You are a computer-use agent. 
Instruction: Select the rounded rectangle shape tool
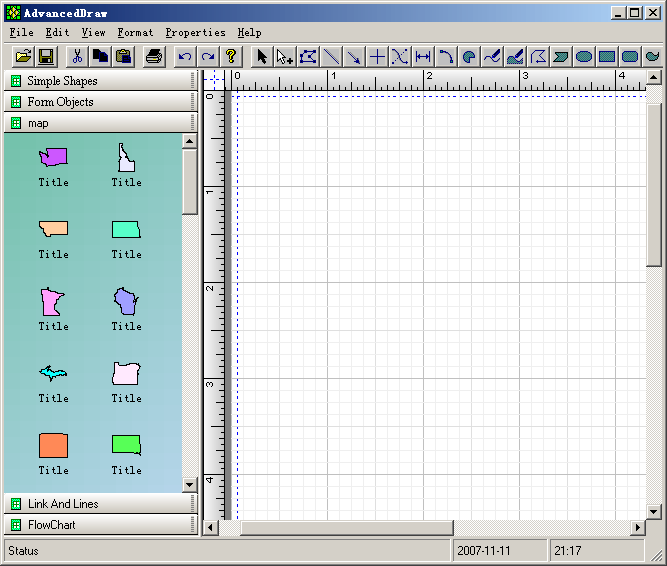tap(630, 57)
